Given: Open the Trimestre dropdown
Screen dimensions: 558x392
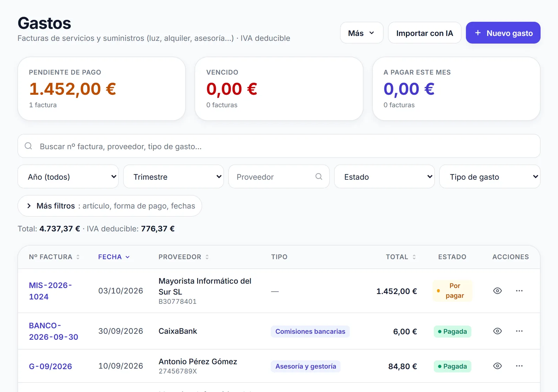Looking at the screenshot, I should [174, 177].
